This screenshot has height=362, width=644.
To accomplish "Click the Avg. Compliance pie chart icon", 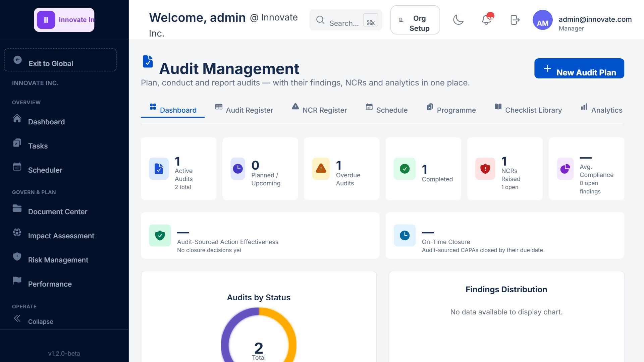I will pyautogui.click(x=565, y=169).
